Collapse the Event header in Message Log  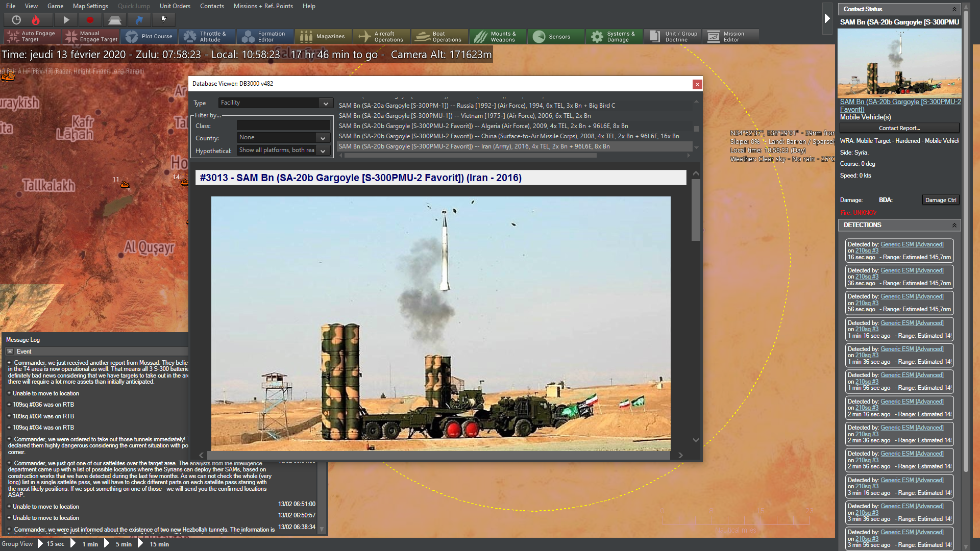(10, 352)
